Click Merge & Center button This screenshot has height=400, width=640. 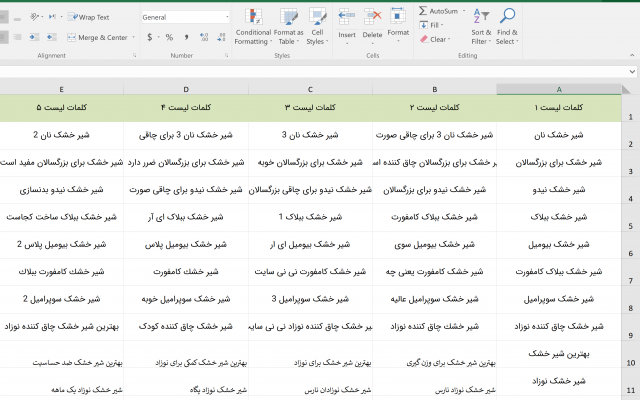98,38
